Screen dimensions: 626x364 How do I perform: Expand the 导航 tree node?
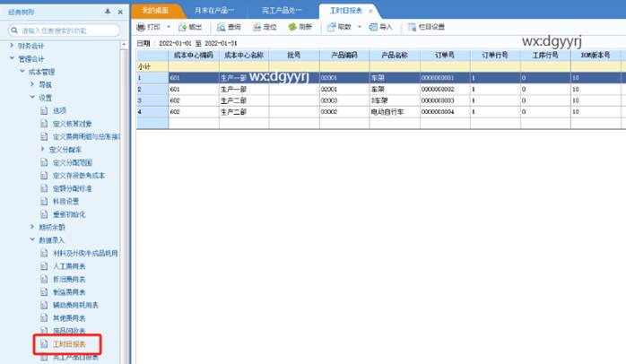pos(32,84)
